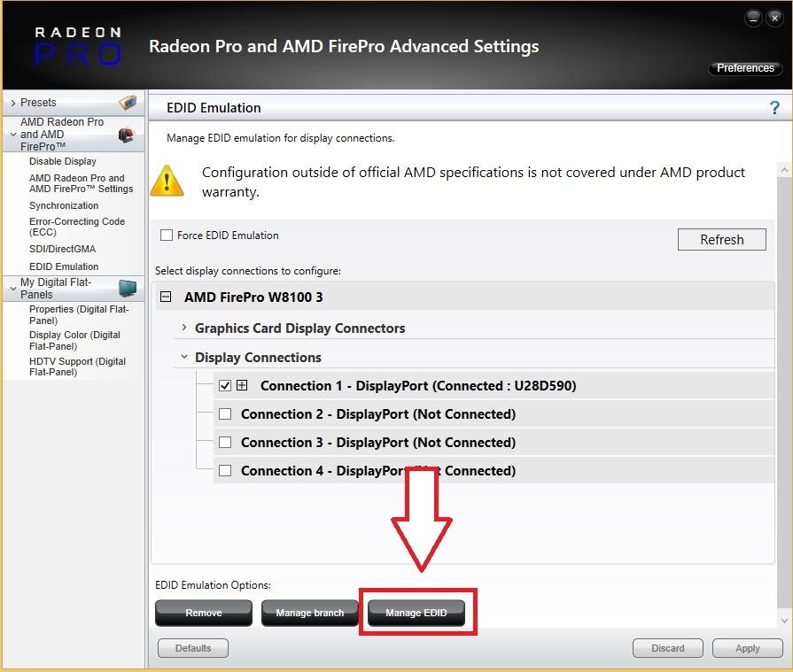Click the scrollbar down arrow
Viewport: 793px width, 672px height.
tap(784, 621)
